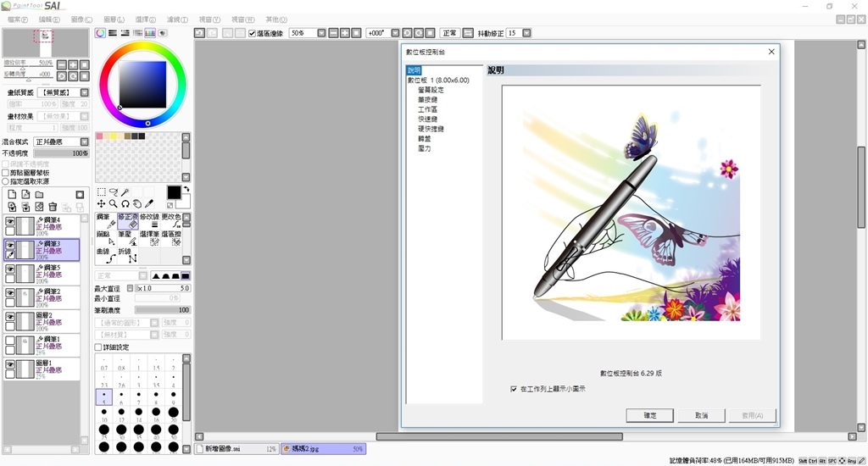
Task: Open the 濾鏡 menu in menu bar
Action: pyautogui.click(x=177, y=19)
